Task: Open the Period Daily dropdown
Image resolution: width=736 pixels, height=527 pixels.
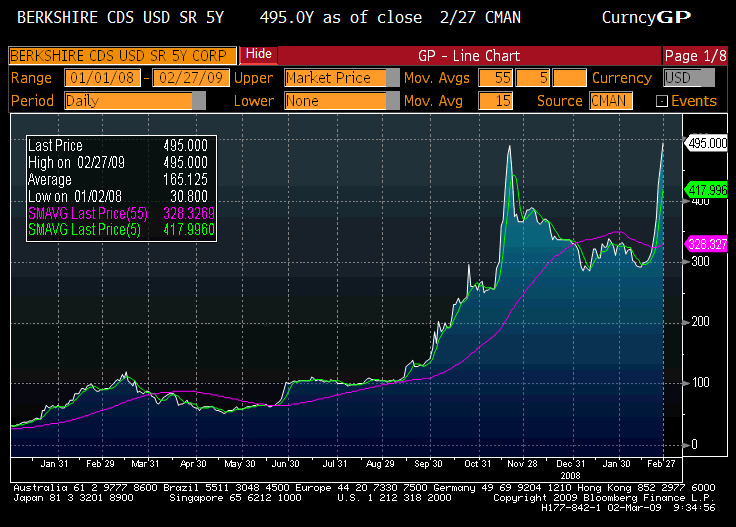Action: [x=135, y=101]
